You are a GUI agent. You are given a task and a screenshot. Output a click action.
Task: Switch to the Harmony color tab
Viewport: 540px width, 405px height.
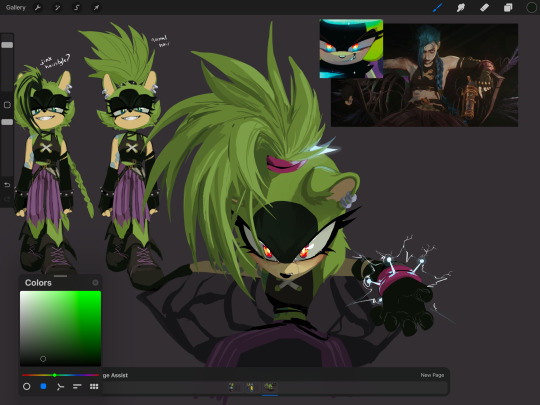60,387
